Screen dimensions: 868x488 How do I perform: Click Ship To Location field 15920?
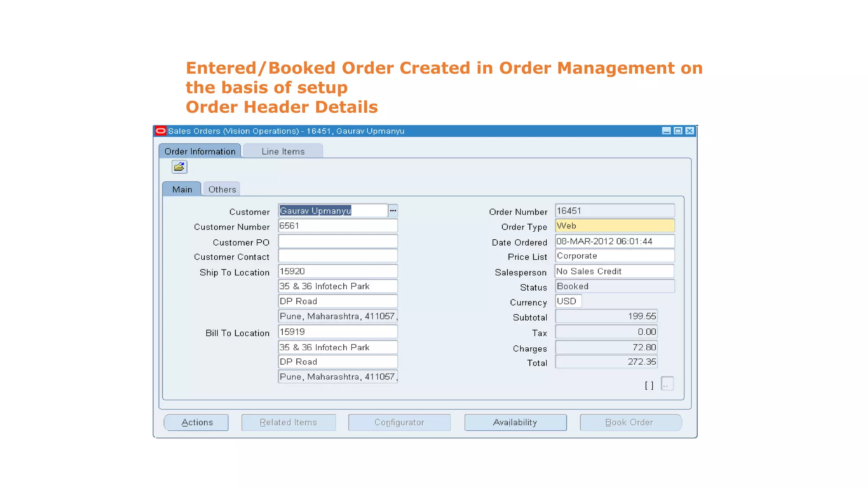coord(338,271)
